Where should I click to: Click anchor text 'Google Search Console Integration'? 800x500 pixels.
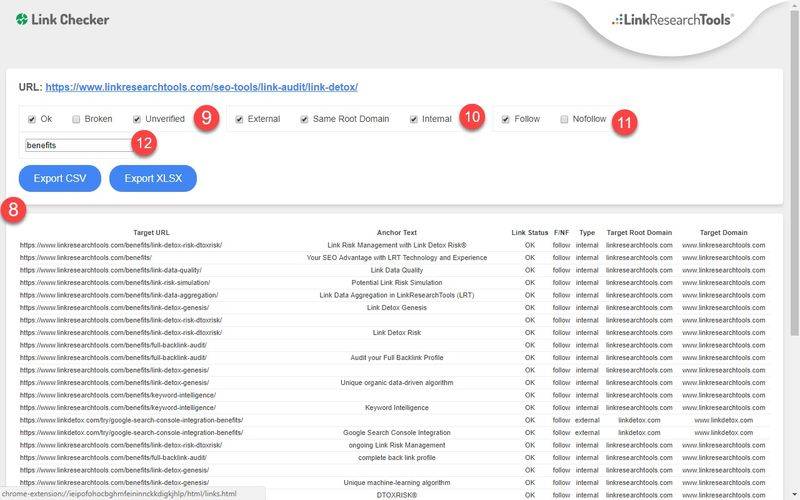pos(397,433)
